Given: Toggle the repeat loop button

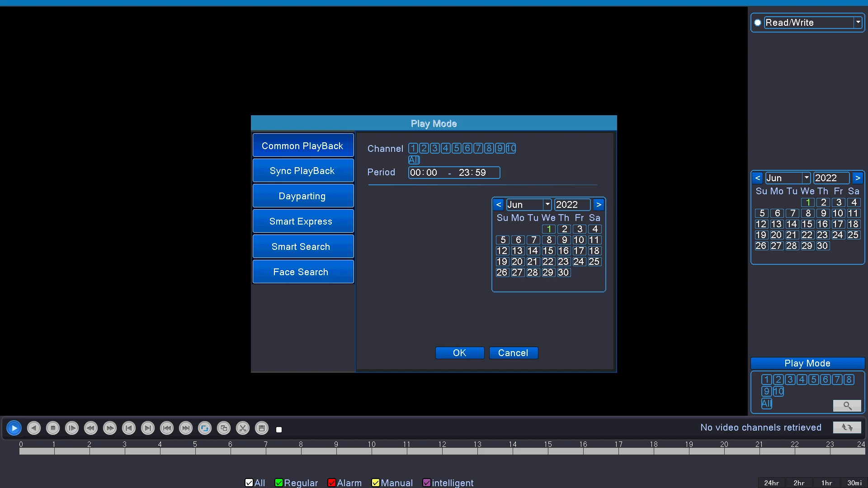Looking at the screenshot, I should (x=205, y=428).
